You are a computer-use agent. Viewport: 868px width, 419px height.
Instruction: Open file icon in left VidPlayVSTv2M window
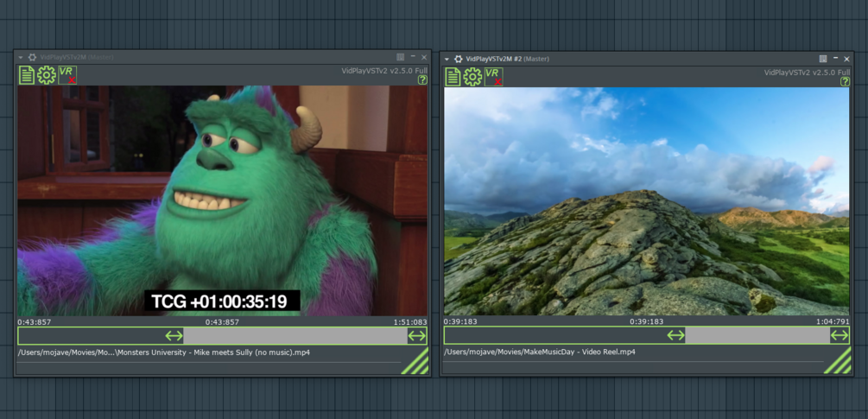point(27,75)
